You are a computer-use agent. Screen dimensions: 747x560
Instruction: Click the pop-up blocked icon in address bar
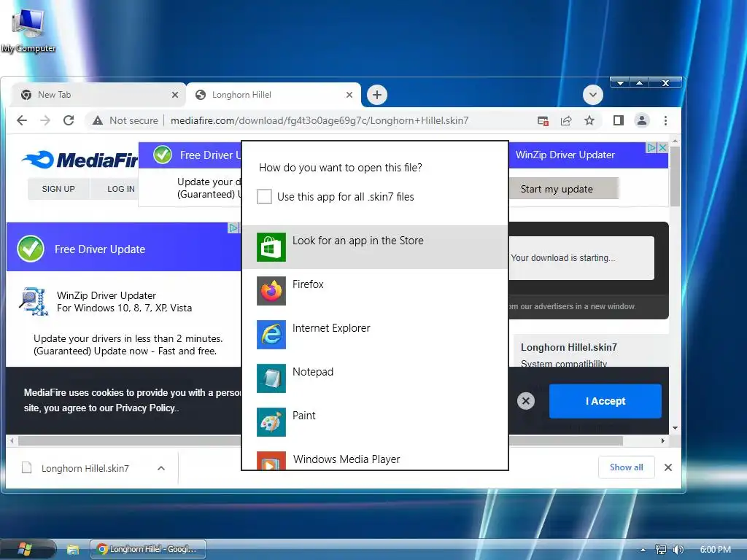coord(543,120)
